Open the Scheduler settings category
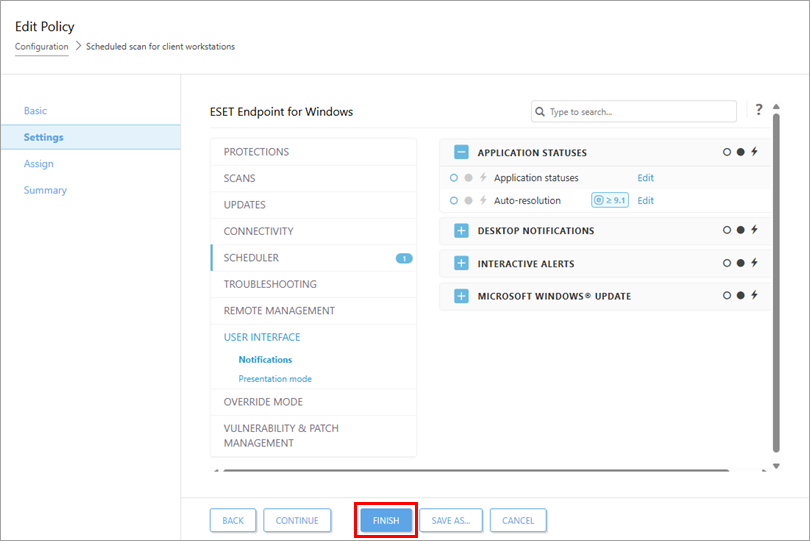Image resolution: width=810 pixels, height=541 pixels. [251, 258]
